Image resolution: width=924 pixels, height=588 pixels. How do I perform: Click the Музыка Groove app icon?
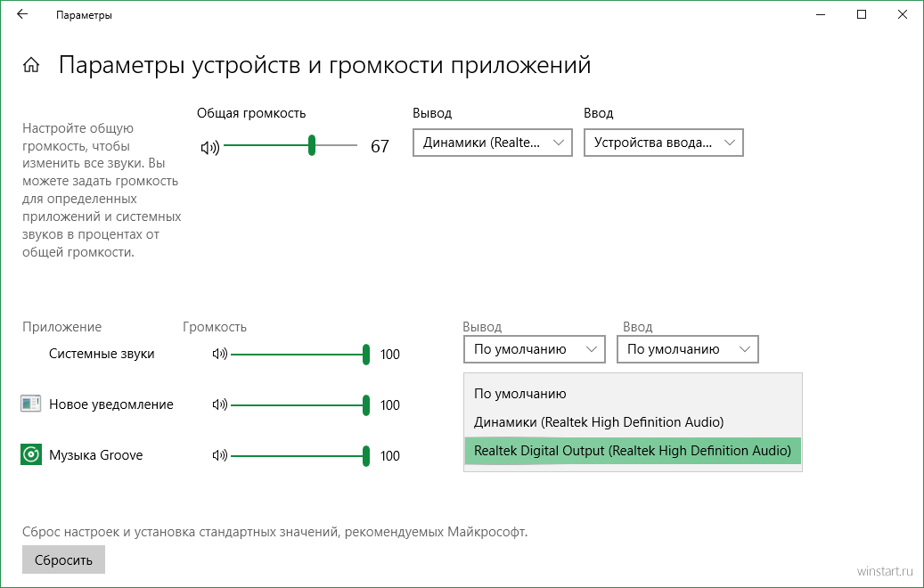(31, 455)
